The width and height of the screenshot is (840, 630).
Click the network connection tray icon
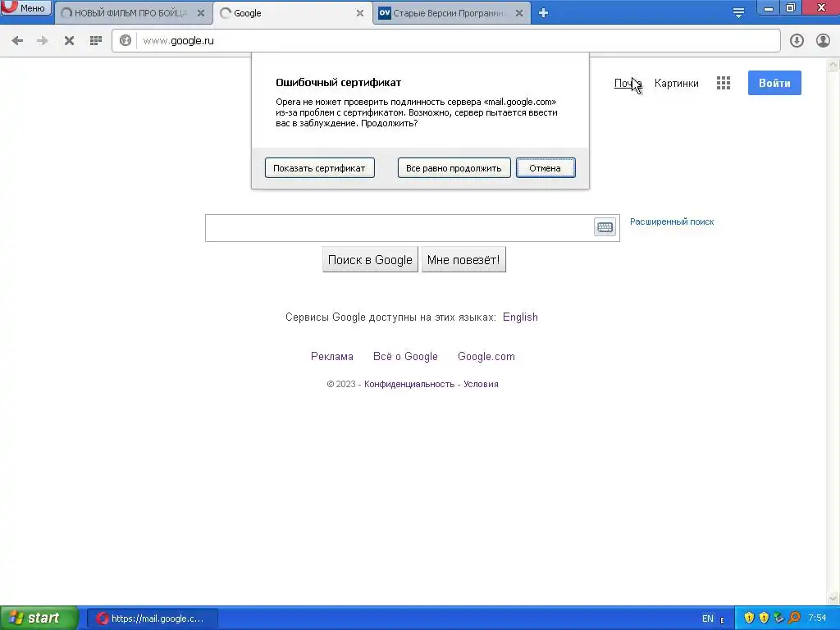pos(779,619)
